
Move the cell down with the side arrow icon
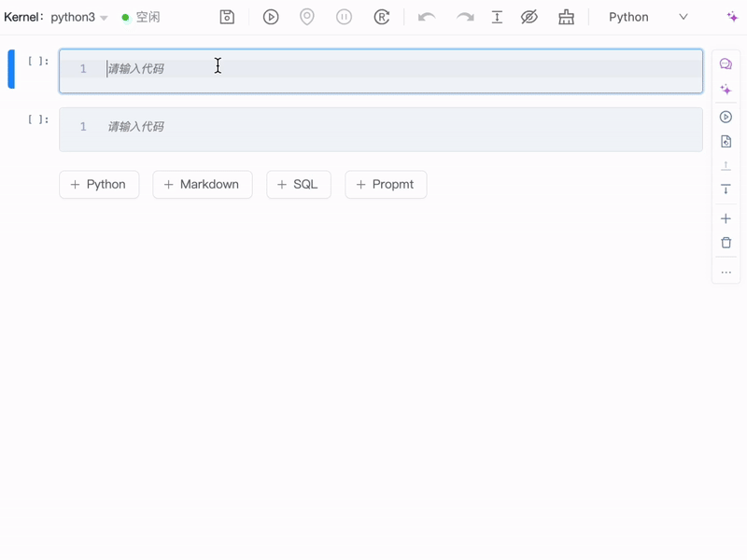point(726,189)
